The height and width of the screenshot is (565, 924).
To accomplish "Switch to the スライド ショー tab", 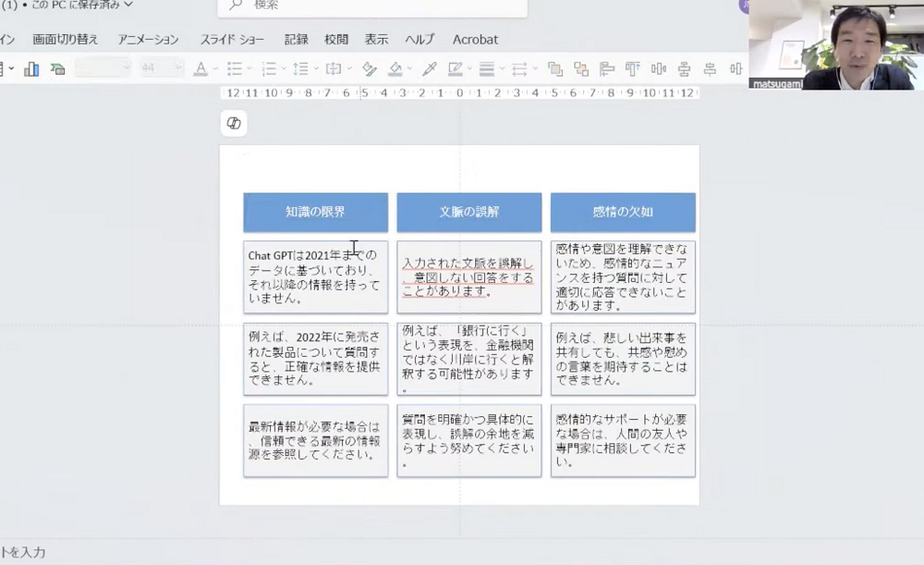I will (232, 40).
